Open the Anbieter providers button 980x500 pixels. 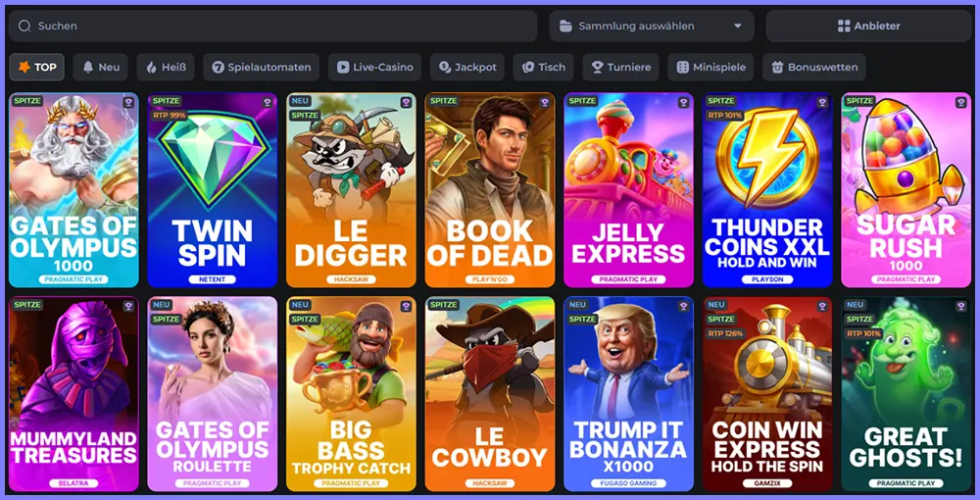coord(868,25)
